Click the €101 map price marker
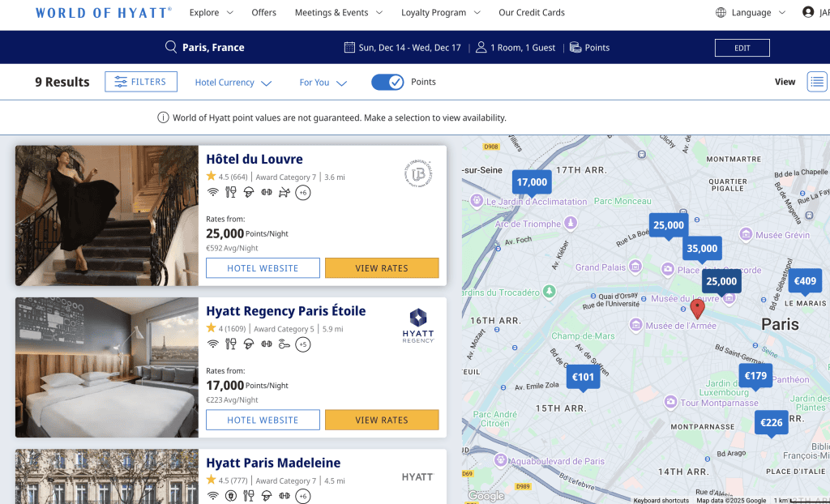The height and width of the screenshot is (504, 830). tap(583, 378)
